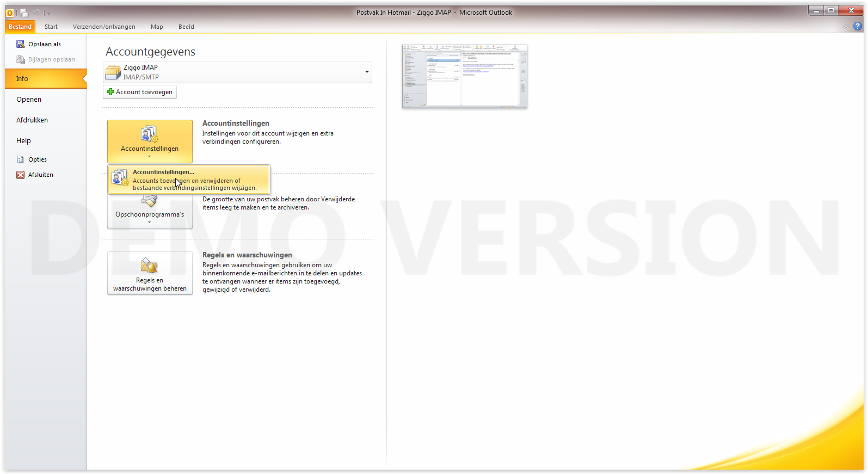
Task: Switch to the Start ribbon tab
Action: point(51,27)
